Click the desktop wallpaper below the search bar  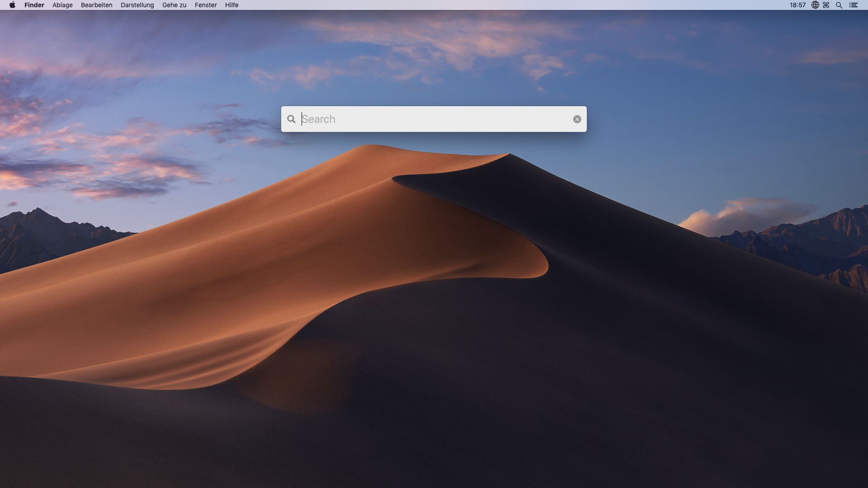pos(434,316)
